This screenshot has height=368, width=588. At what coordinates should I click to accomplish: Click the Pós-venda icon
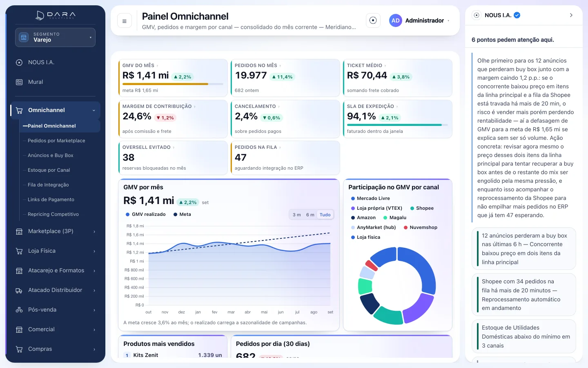click(x=19, y=310)
